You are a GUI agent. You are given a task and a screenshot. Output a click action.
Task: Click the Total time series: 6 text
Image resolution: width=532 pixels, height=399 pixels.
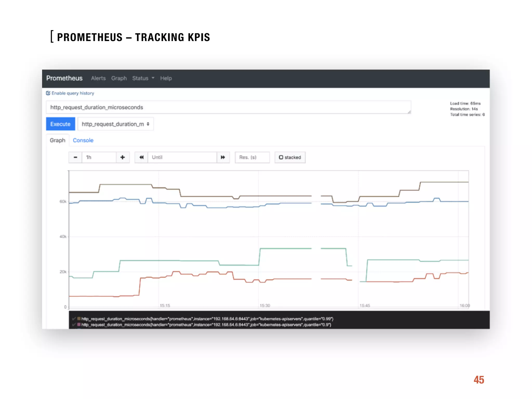click(x=467, y=115)
